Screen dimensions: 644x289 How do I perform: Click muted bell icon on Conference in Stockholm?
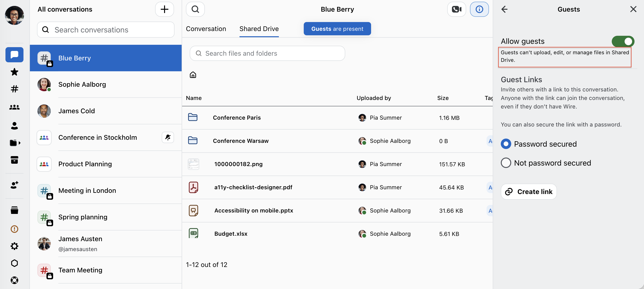[168, 137]
